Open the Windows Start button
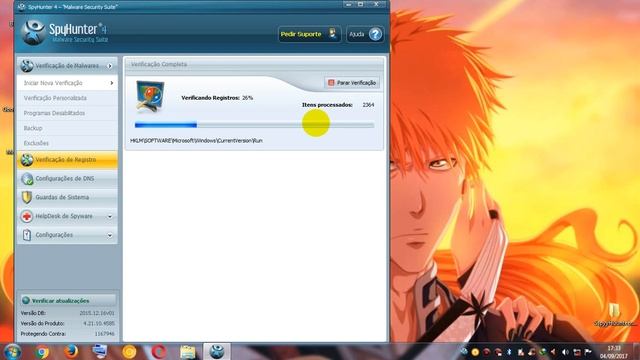This screenshot has width=640, height=360. (x=12, y=352)
